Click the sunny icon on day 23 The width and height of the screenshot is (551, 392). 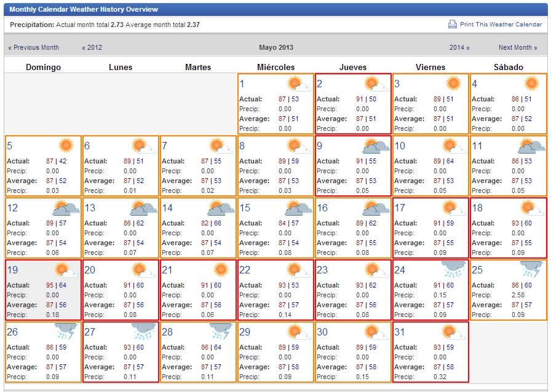click(x=376, y=270)
